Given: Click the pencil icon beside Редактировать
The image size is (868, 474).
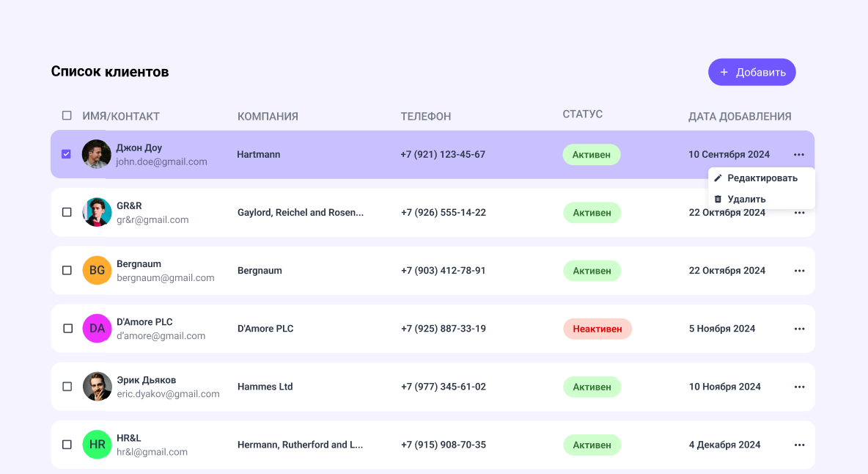Looking at the screenshot, I should tap(718, 178).
